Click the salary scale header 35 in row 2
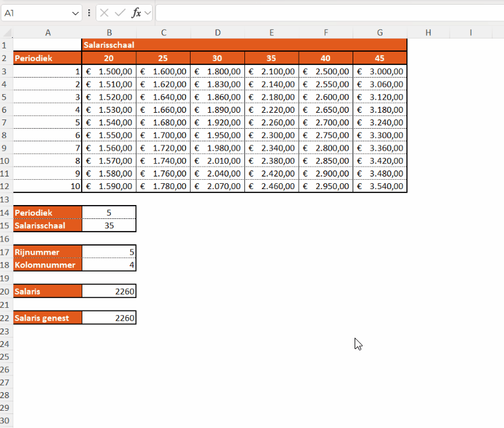This screenshot has height=428, width=504. click(x=272, y=58)
